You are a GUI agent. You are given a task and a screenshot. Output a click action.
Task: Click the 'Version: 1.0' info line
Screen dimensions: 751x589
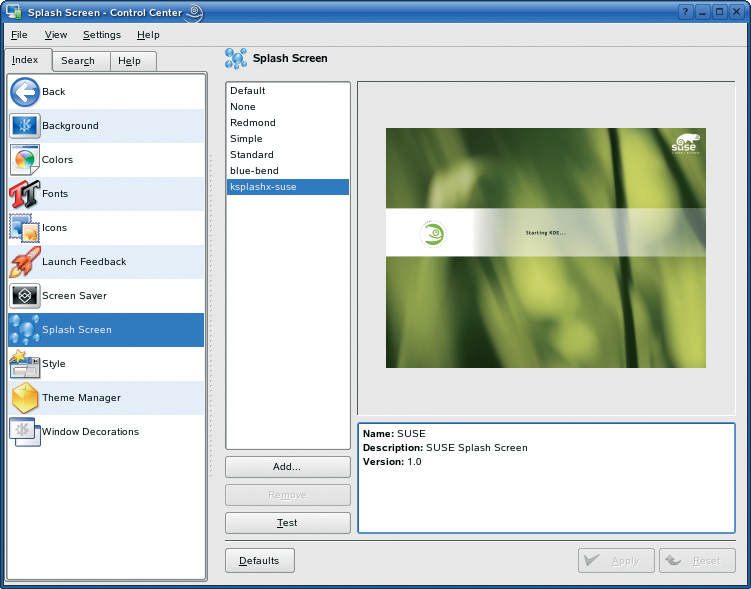click(x=392, y=462)
